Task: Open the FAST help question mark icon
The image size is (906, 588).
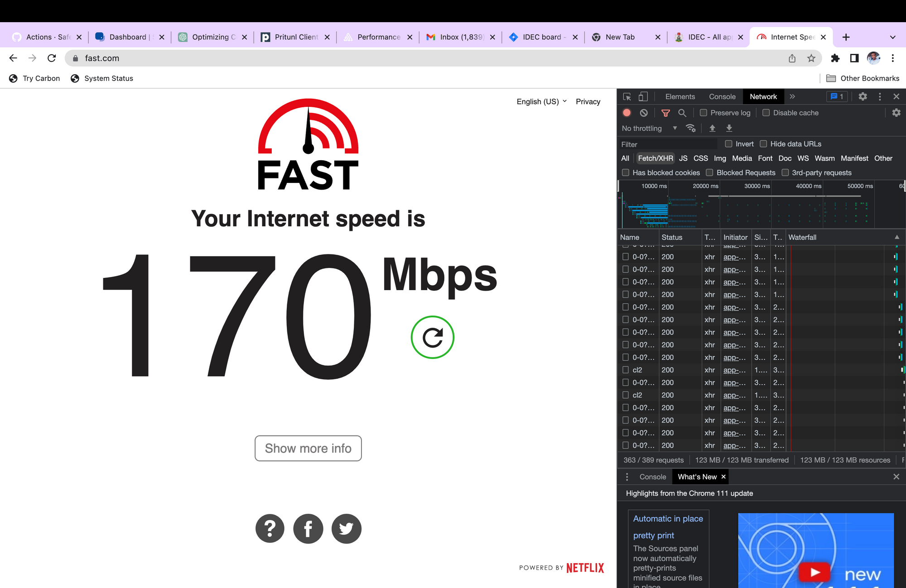Action: (x=270, y=528)
